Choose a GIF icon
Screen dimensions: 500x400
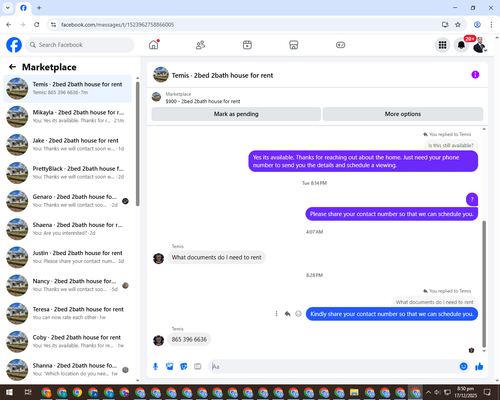(x=198, y=367)
